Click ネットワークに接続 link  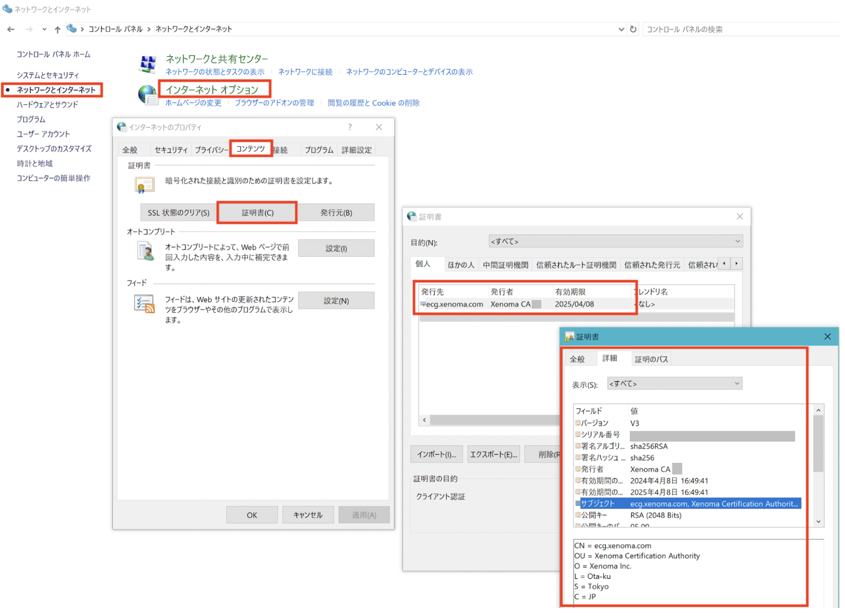point(305,72)
